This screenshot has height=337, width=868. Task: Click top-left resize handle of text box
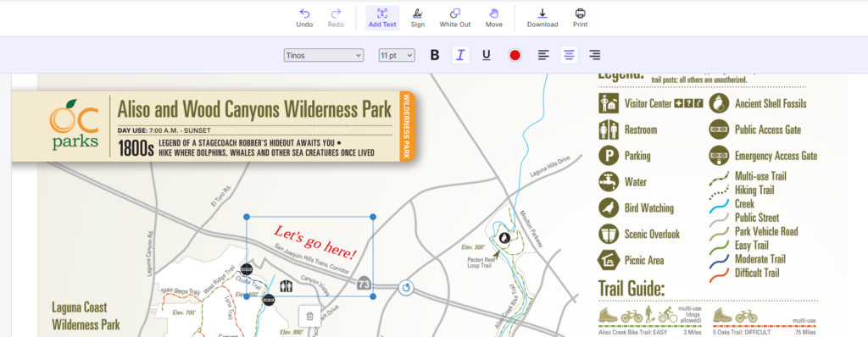click(247, 217)
